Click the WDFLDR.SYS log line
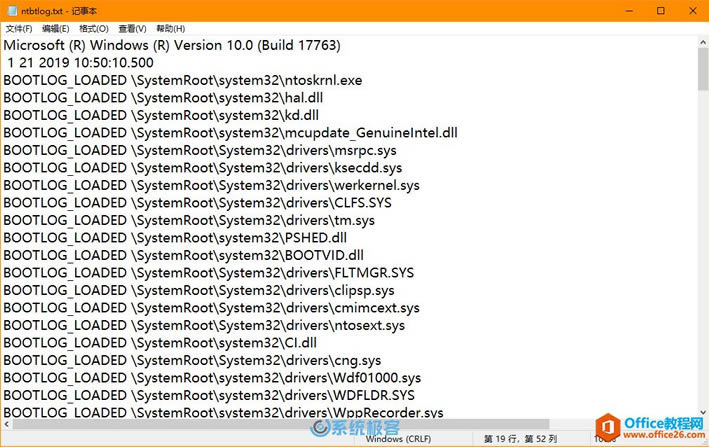 click(x=209, y=395)
